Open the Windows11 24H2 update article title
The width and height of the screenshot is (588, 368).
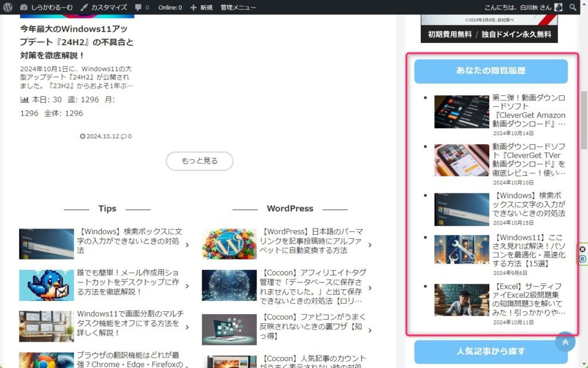tap(76, 42)
